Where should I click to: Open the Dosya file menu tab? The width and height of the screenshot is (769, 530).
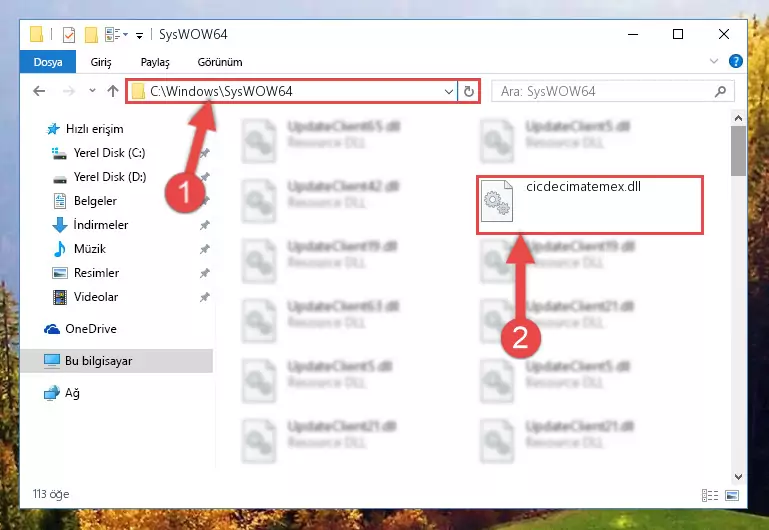48,62
